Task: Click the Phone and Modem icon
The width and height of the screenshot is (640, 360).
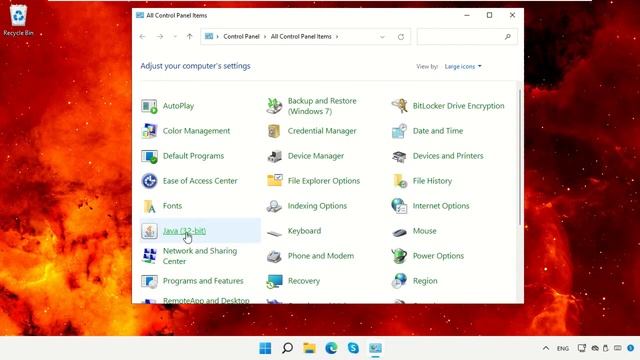Action: pyautogui.click(x=274, y=256)
